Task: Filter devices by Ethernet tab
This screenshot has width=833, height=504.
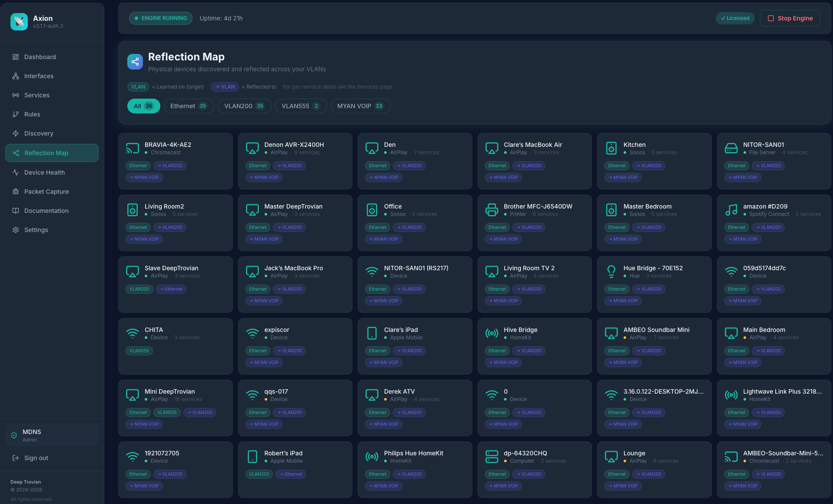Action: point(189,106)
